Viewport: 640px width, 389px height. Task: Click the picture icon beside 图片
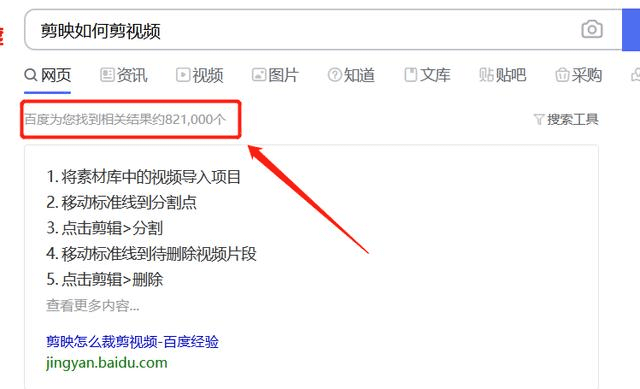259,75
